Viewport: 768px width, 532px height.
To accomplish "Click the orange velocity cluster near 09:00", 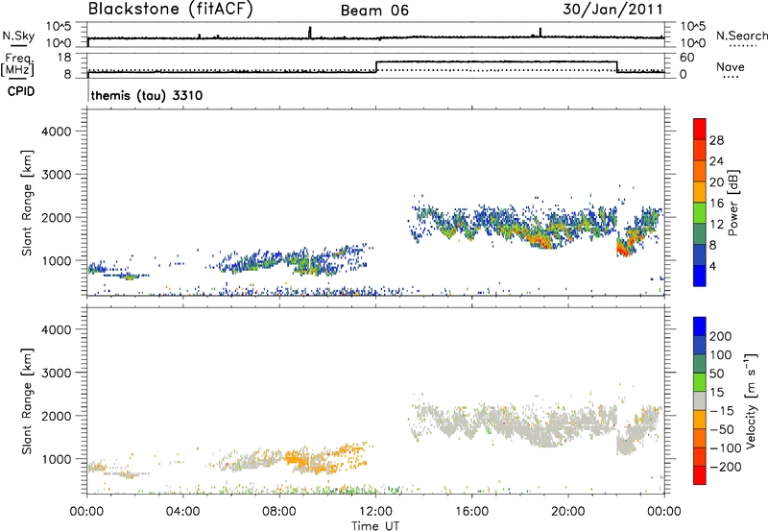I will coord(296,460).
